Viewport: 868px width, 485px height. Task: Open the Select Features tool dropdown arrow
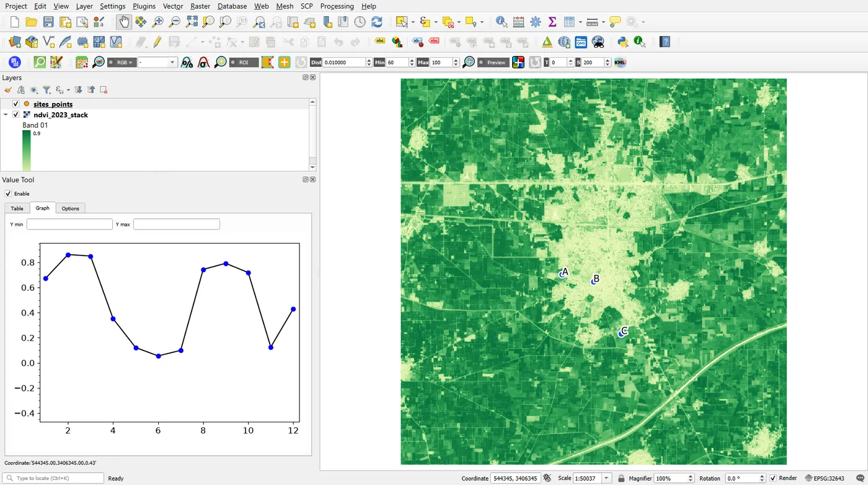pyautogui.click(x=414, y=22)
